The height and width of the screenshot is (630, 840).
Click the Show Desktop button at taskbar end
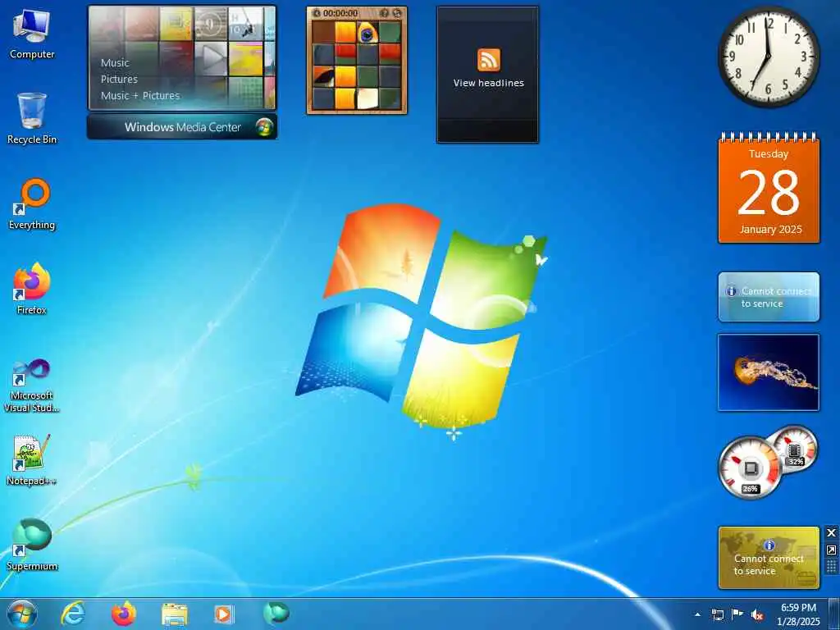pos(833,614)
